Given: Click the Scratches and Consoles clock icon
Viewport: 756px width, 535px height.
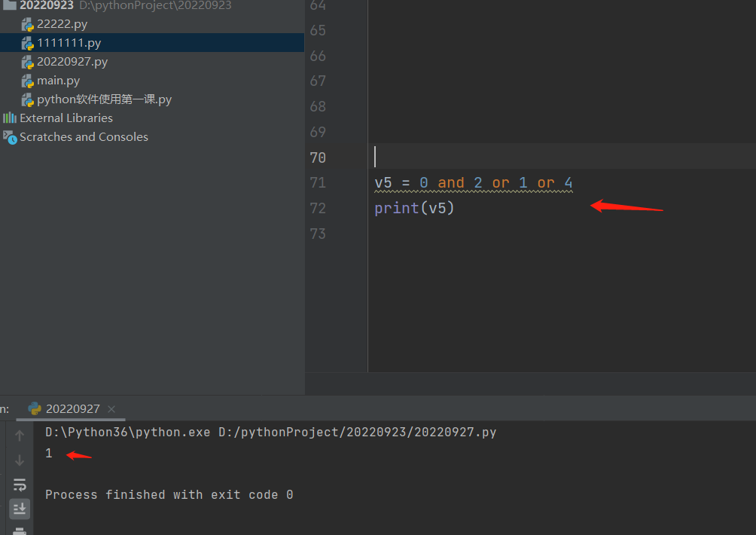Looking at the screenshot, I should point(10,138).
